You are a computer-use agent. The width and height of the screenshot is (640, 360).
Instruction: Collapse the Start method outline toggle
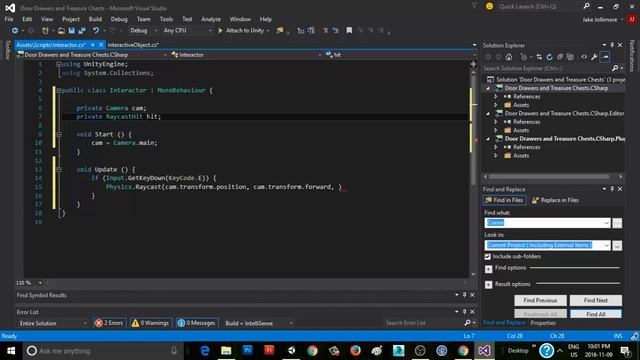[x=59, y=134]
